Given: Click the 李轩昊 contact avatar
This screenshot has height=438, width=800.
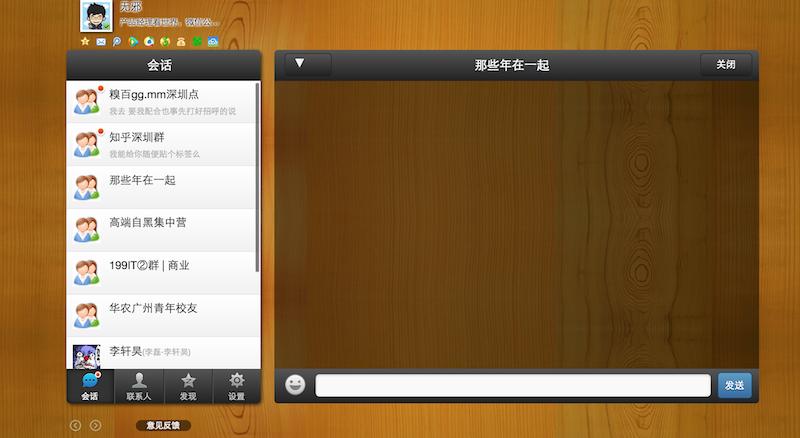Looking at the screenshot, I should pos(86,357).
